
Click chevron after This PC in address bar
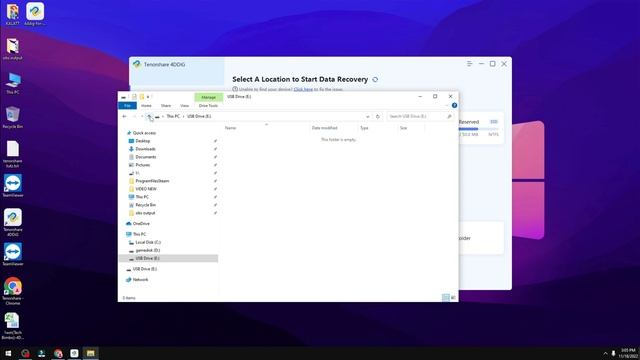pyautogui.click(x=183, y=116)
